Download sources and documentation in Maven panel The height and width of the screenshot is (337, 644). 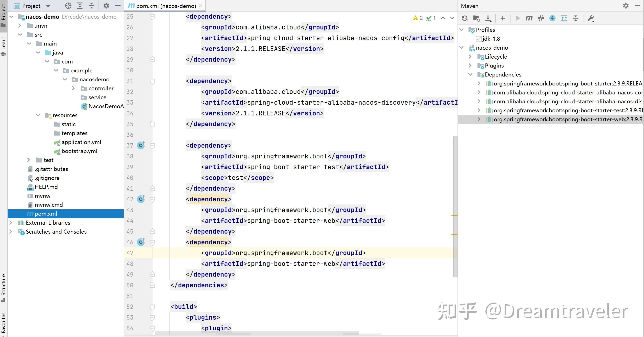488,18
